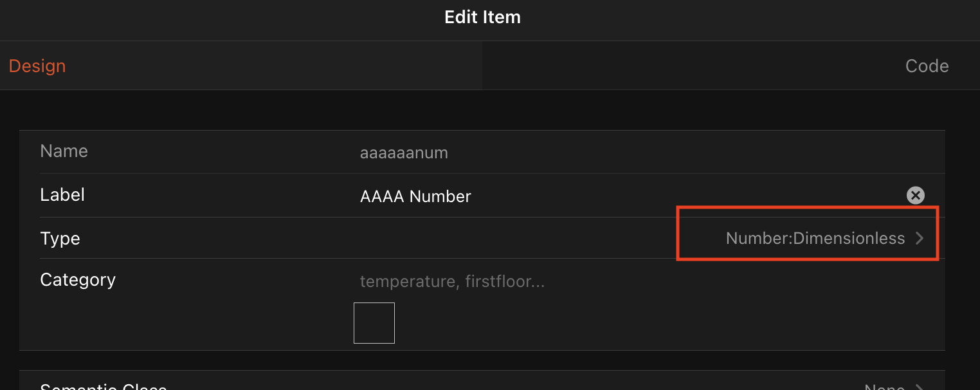The width and height of the screenshot is (980, 390).
Task: Click the Number:Dimensionless value text
Action: click(815, 239)
